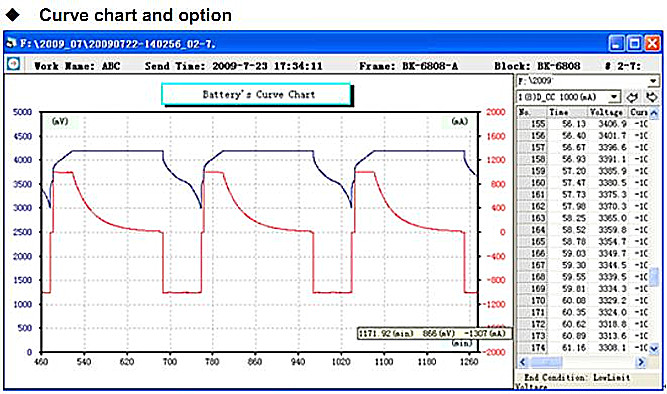Minimize the curve chart window
The height and width of the screenshot is (394, 667).
coord(616,43)
